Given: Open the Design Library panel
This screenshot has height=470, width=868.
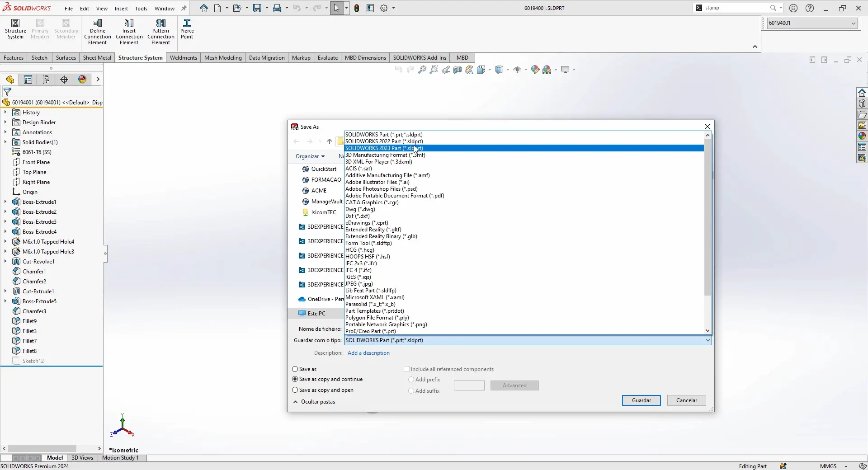Looking at the screenshot, I should click(862, 103).
